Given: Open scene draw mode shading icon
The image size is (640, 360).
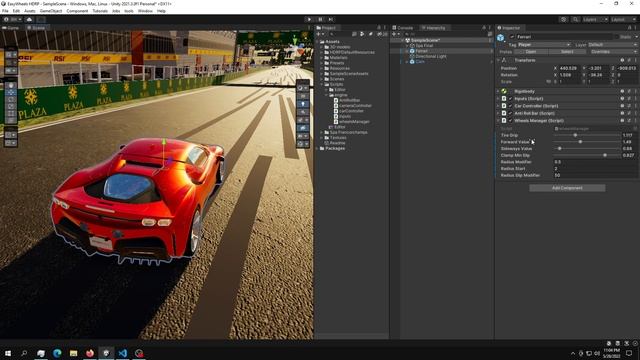Looking at the screenshot, I should point(300,88).
